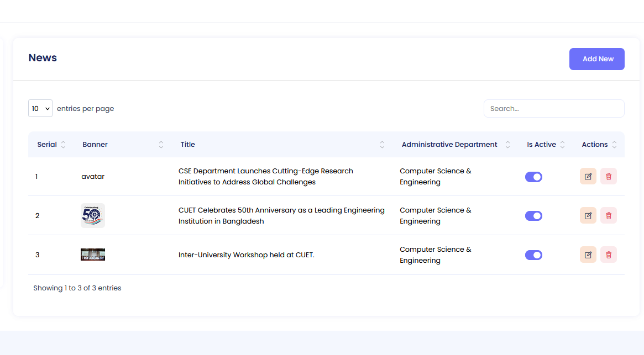Focus the Search input field
Screen dimensions: 644x355
tap(553, 109)
